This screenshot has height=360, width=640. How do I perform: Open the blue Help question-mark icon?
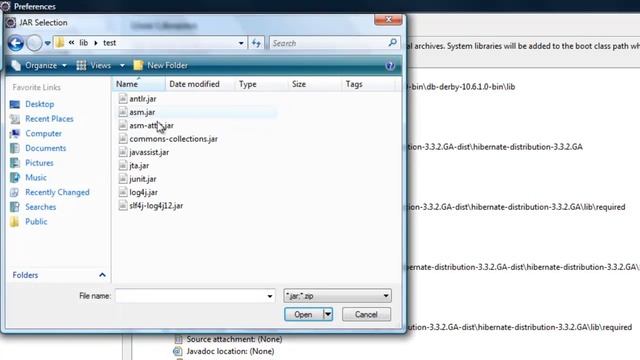pos(390,66)
